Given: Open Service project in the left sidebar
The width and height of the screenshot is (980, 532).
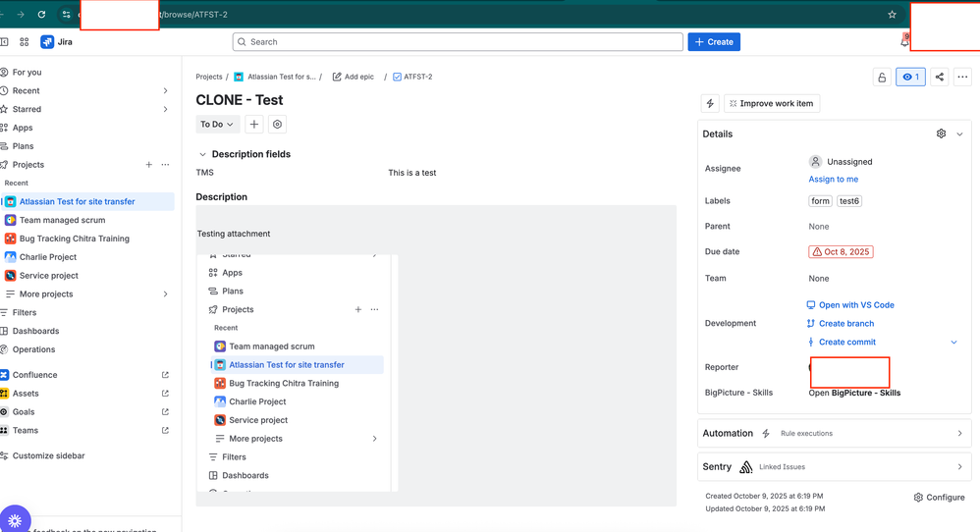Looking at the screenshot, I should click(x=49, y=276).
